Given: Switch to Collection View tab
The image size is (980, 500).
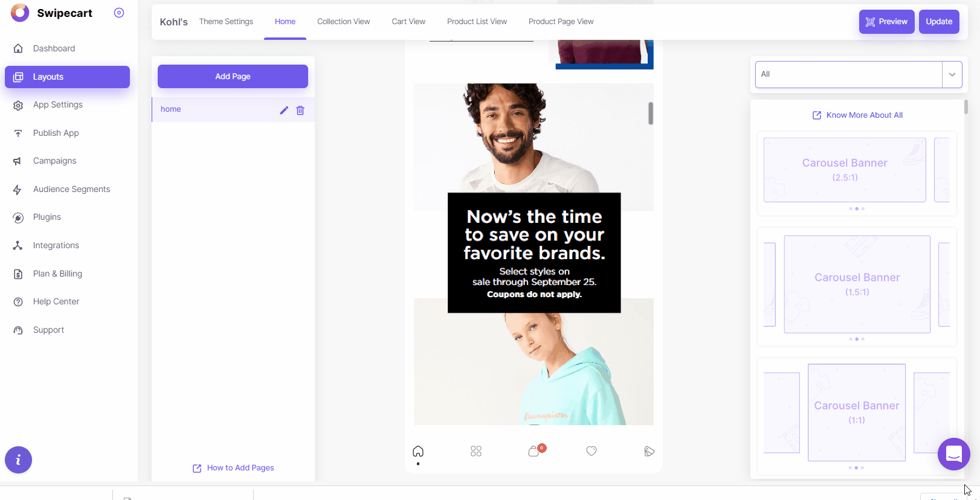Looking at the screenshot, I should [x=344, y=22].
